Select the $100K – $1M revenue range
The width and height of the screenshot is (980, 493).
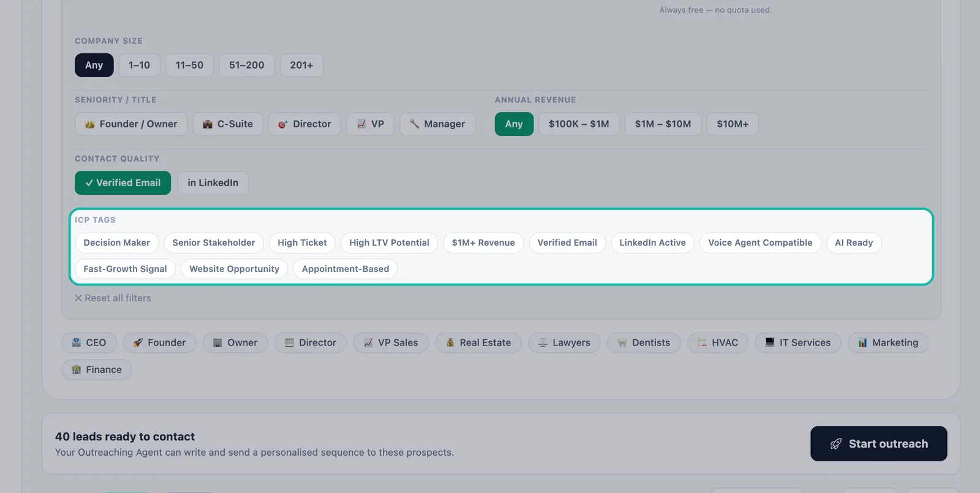579,124
